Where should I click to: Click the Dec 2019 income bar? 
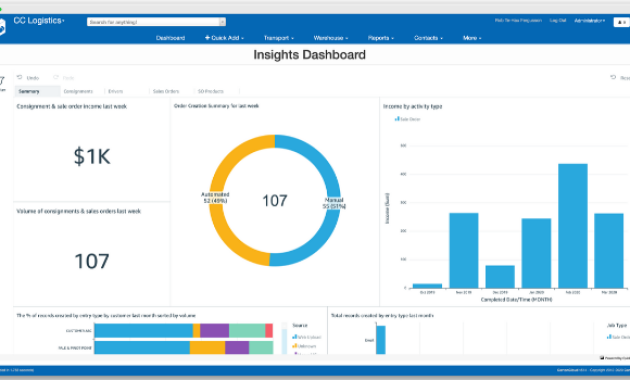point(500,277)
